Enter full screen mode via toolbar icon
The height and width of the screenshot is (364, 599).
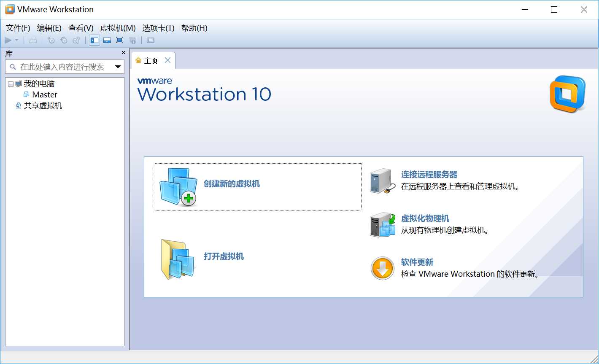point(119,40)
